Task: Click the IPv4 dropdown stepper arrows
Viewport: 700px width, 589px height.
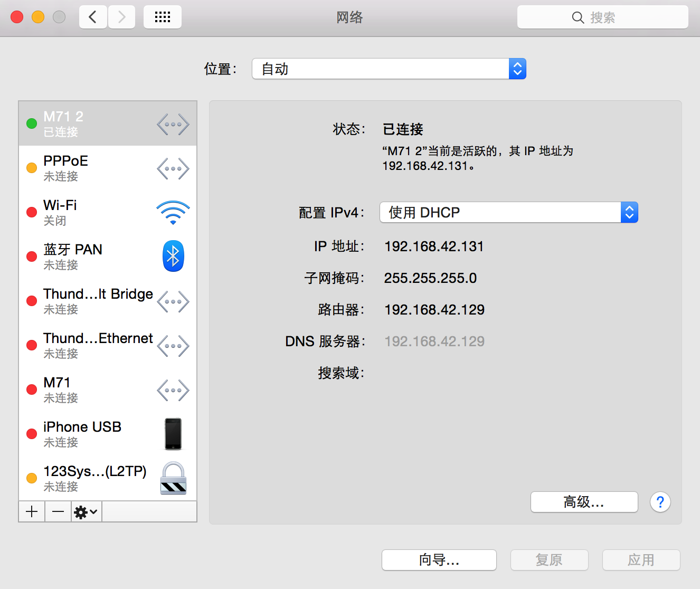Action: [x=629, y=212]
